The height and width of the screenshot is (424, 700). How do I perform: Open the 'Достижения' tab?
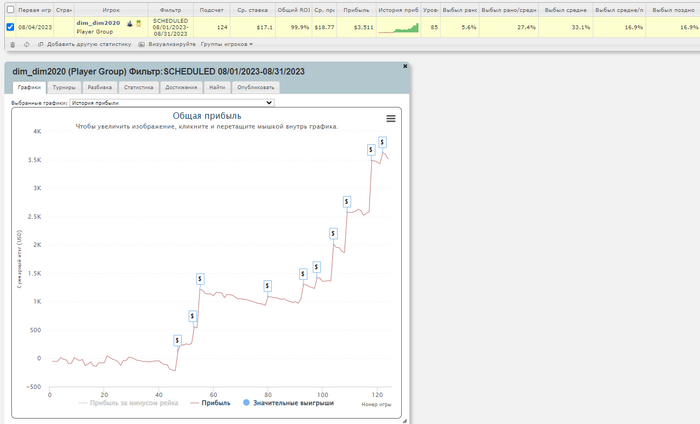(181, 87)
